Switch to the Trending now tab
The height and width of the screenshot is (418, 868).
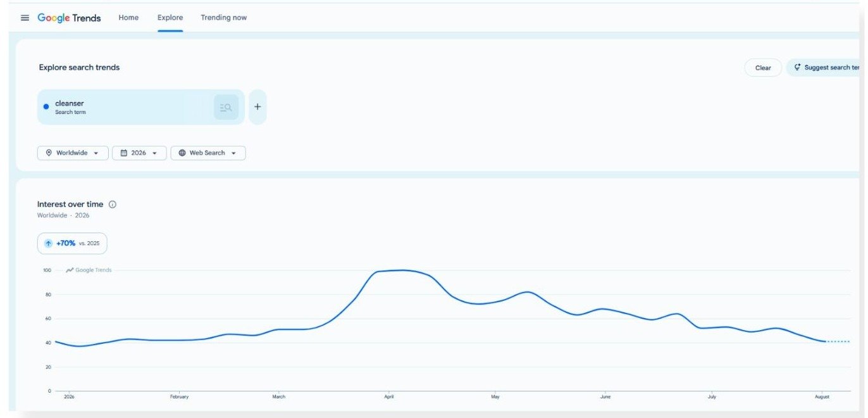tap(224, 18)
